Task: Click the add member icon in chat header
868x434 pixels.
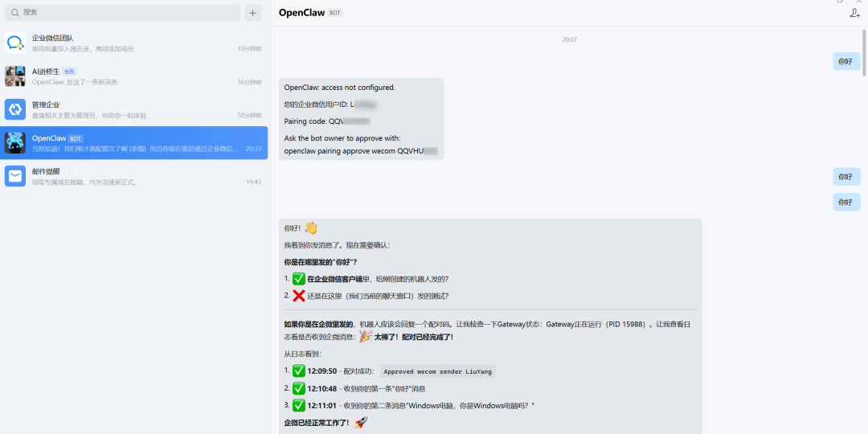Action: click(854, 14)
